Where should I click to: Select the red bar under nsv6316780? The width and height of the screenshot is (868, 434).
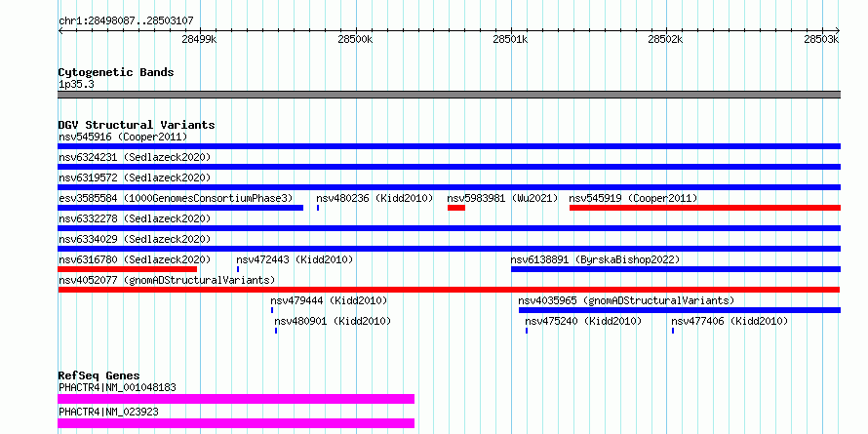[128, 269]
